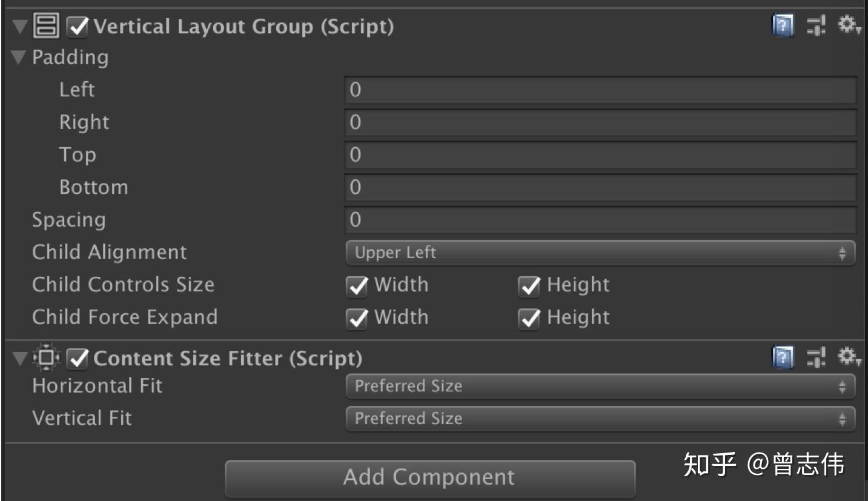This screenshot has width=868, height=501.
Task: Disable the Content Size Fitter component
Action: tap(75, 358)
